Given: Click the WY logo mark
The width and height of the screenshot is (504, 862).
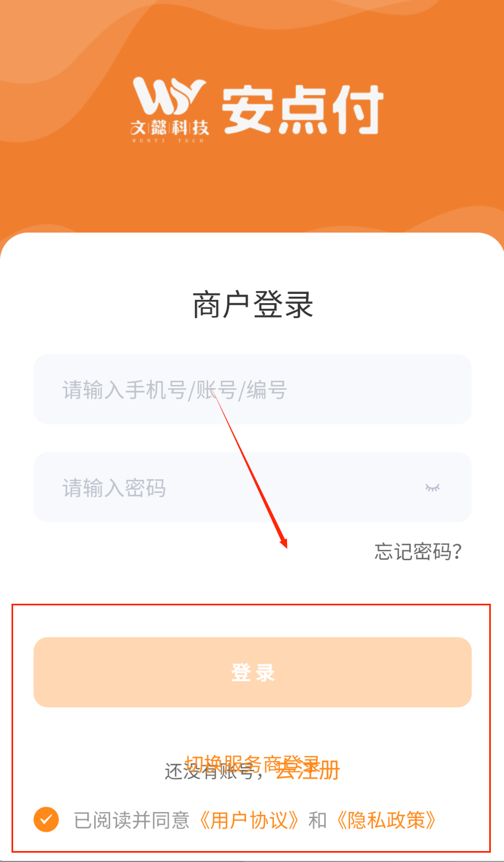Looking at the screenshot, I should (x=169, y=97).
